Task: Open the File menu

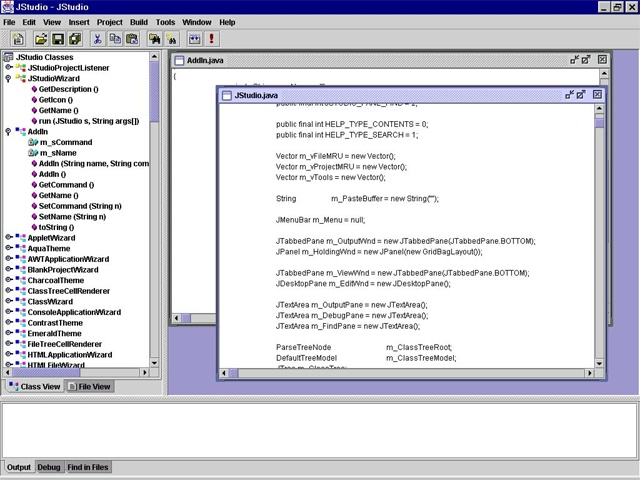Action: pyautogui.click(x=9, y=22)
